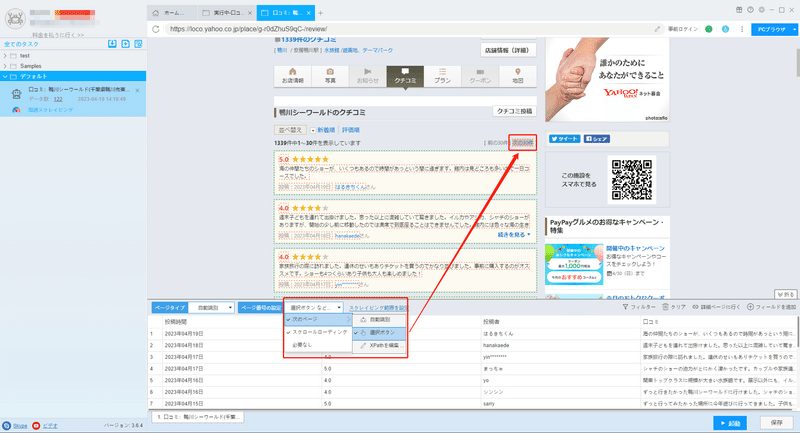Open the settings gear in title bar
800x433 pixels.
click(x=762, y=10)
